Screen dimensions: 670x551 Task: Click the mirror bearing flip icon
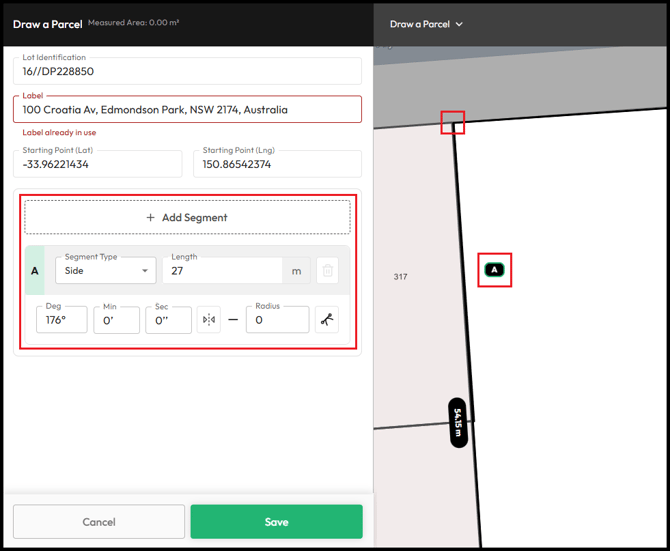pos(208,320)
